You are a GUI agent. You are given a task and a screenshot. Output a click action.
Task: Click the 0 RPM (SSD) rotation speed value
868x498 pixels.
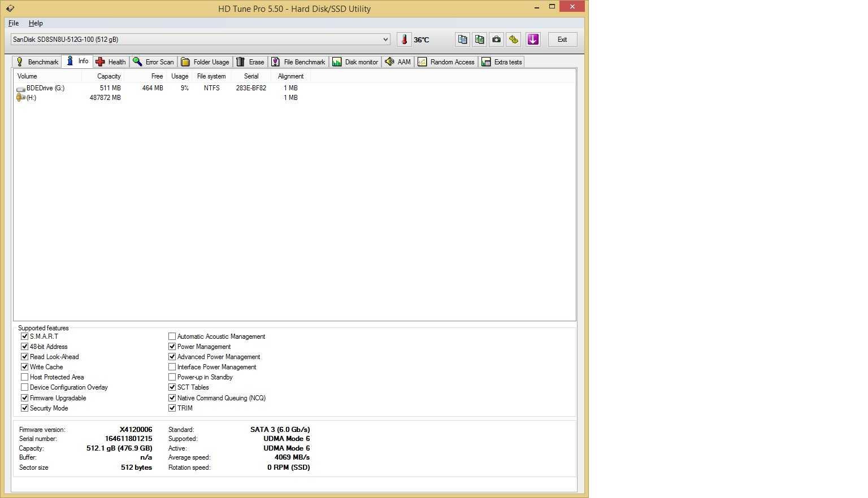289,468
